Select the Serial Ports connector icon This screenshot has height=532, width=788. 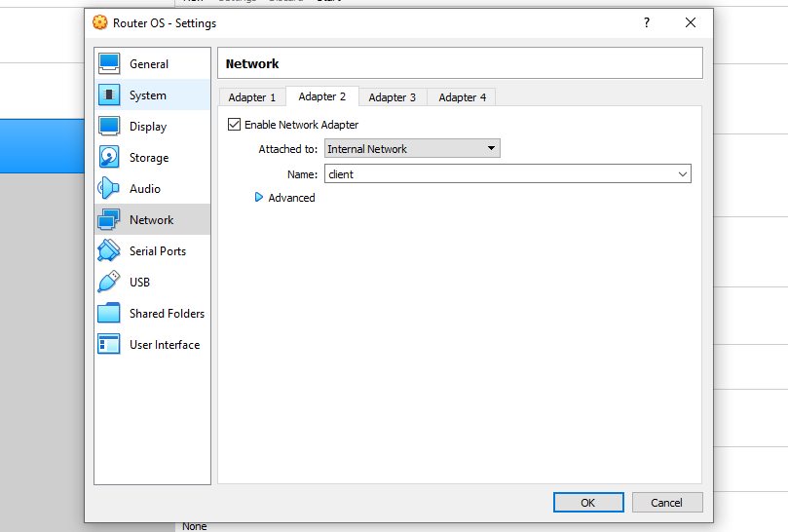pos(109,251)
